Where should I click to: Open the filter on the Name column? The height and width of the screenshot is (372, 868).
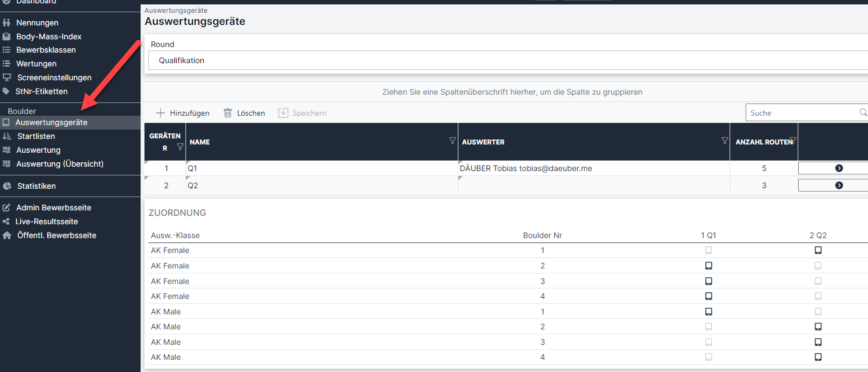(452, 141)
